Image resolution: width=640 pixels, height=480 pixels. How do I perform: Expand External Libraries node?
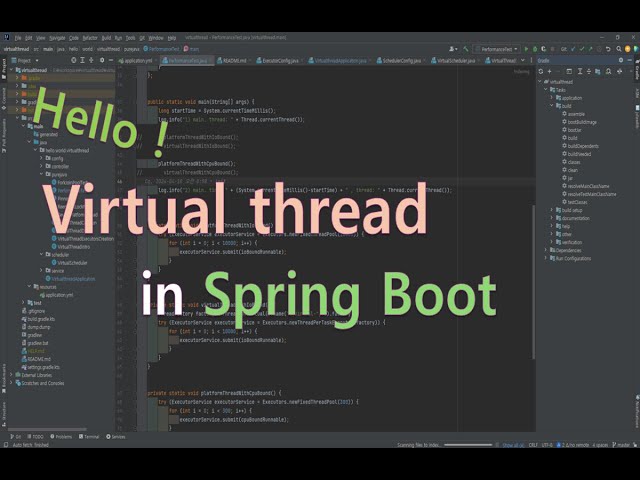[11, 375]
